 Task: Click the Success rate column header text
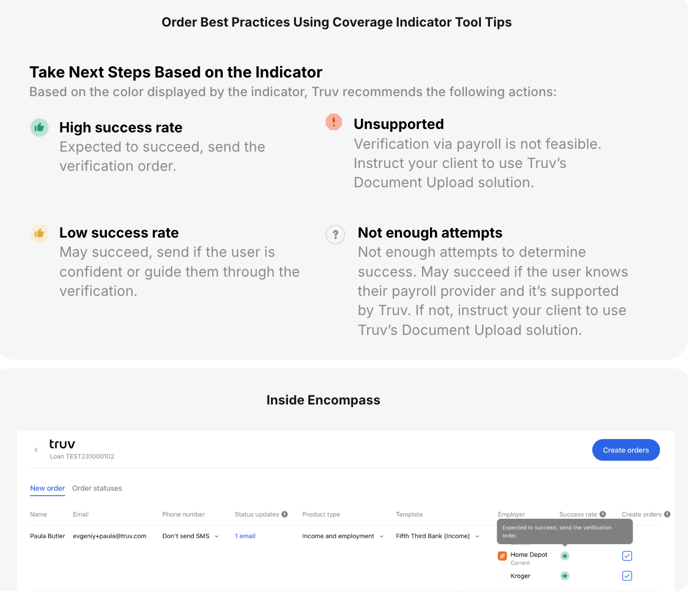tap(578, 514)
